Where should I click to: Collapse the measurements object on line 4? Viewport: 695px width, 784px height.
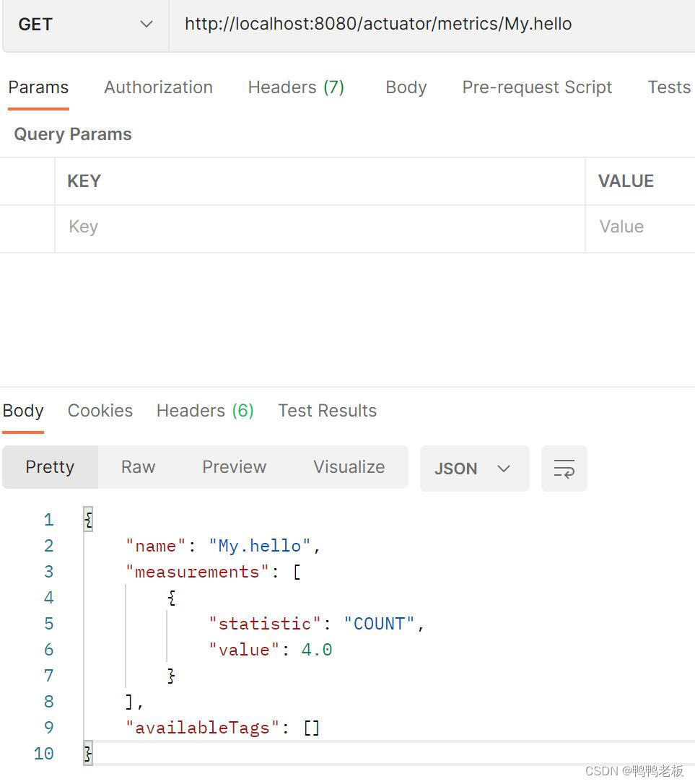(170, 598)
